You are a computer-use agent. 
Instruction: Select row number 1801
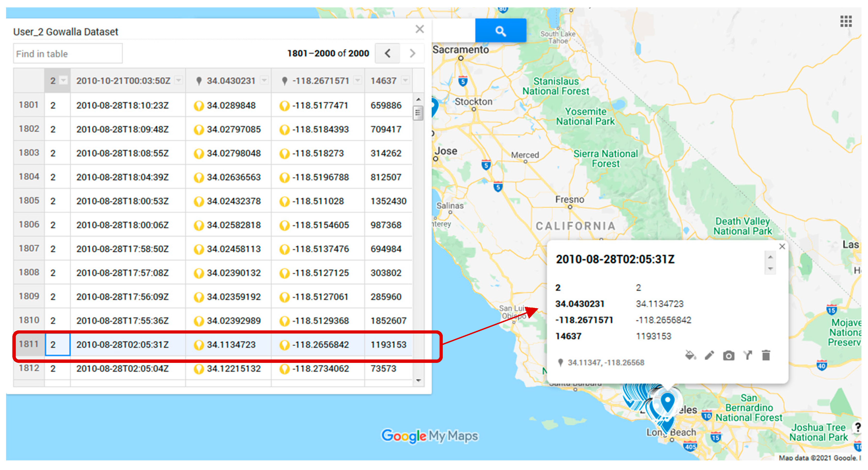pyautogui.click(x=29, y=105)
